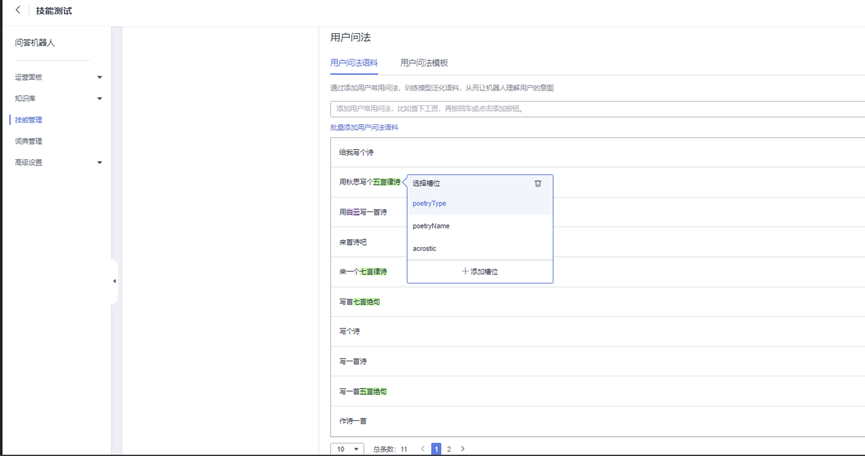Screen dimensions: 865x456
Task: Select the 作诗一首 utterance row
Action: point(597,421)
